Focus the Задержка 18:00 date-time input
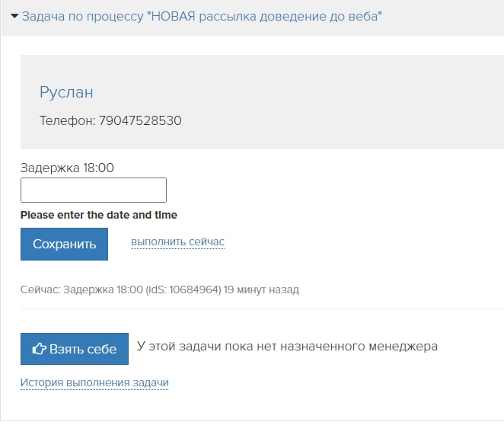 [94, 190]
